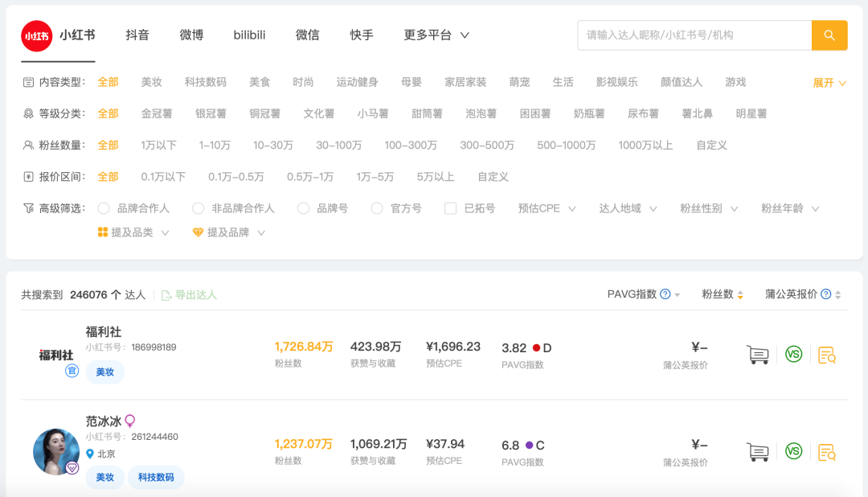This screenshot has width=868, height=497.
Task: Click the 北京 location pin icon
Action: 90,454
